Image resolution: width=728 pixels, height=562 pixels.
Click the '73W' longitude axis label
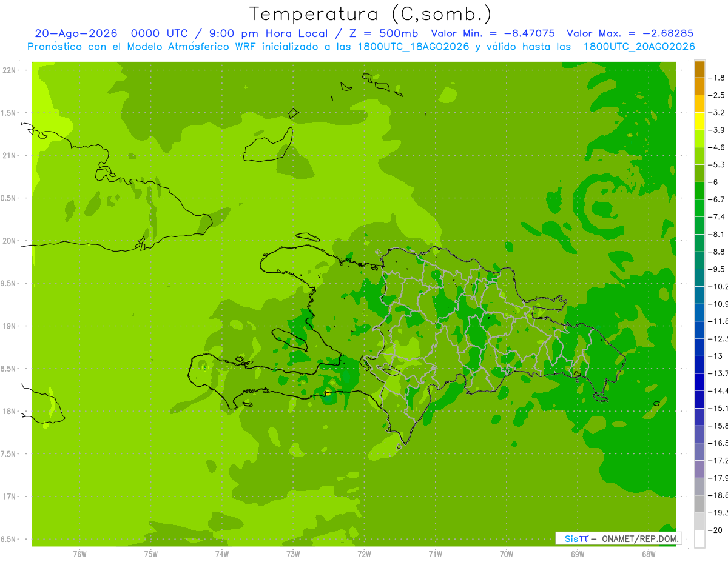pyautogui.click(x=293, y=554)
